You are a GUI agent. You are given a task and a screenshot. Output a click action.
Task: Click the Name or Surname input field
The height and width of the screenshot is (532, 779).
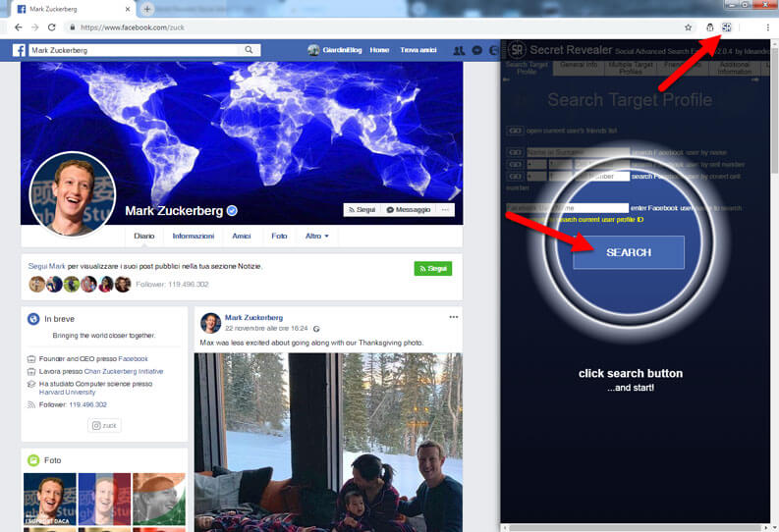578,152
